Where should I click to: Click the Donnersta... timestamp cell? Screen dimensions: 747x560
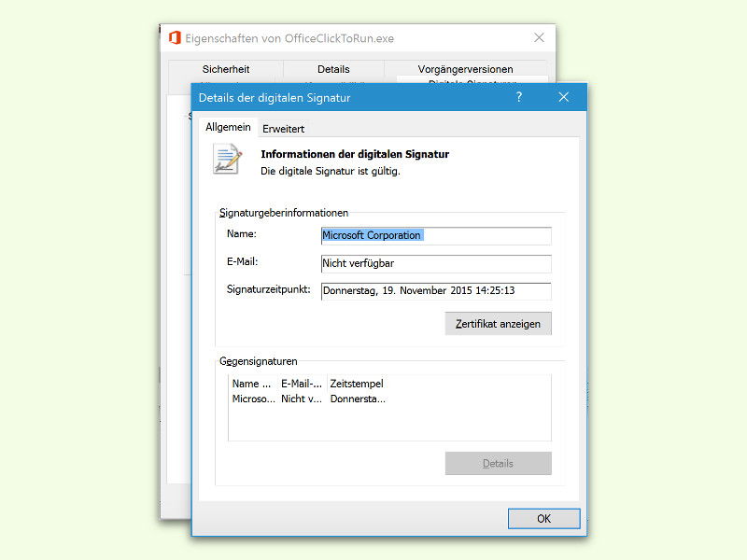358,399
